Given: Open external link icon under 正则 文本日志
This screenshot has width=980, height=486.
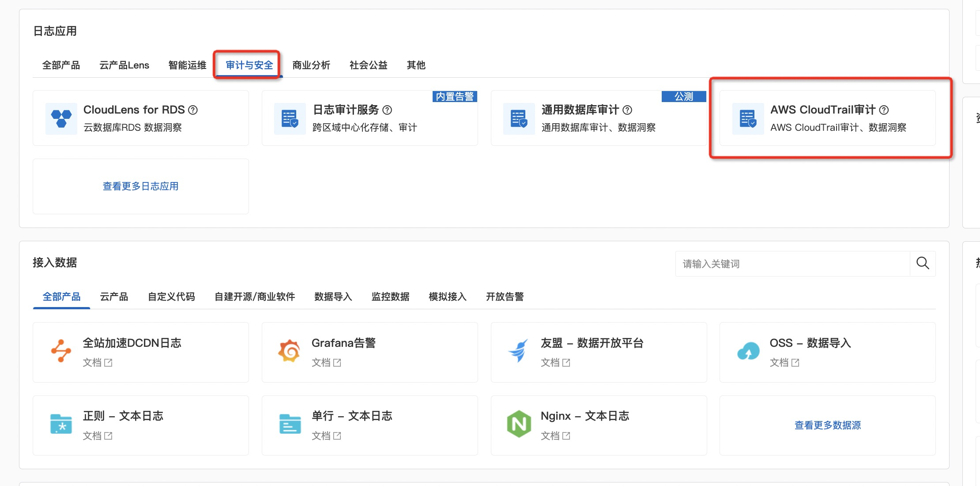Looking at the screenshot, I should [x=108, y=436].
